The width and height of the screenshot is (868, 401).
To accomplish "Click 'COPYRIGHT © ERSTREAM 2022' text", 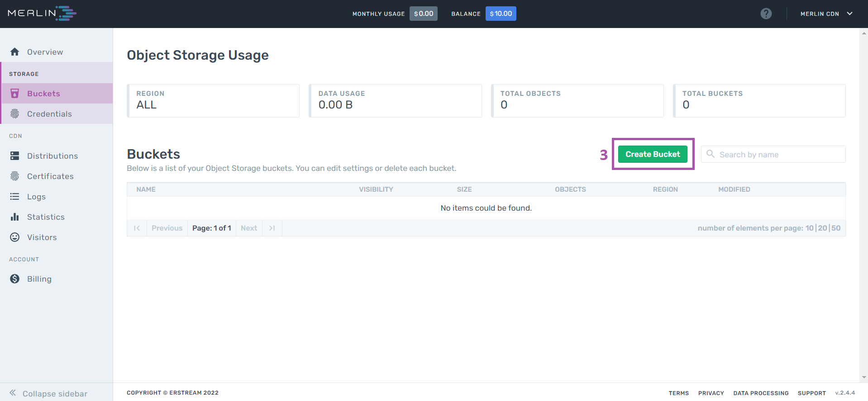I will click(x=172, y=393).
